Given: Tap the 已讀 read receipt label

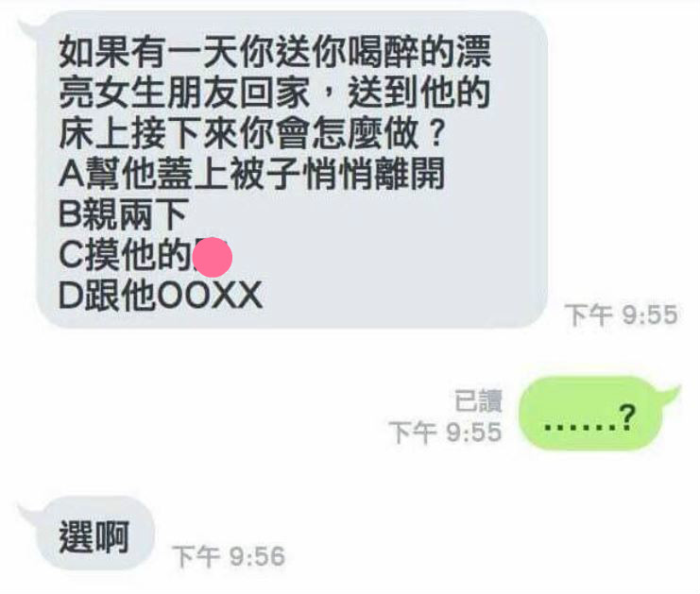Looking at the screenshot, I should tap(478, 400).
